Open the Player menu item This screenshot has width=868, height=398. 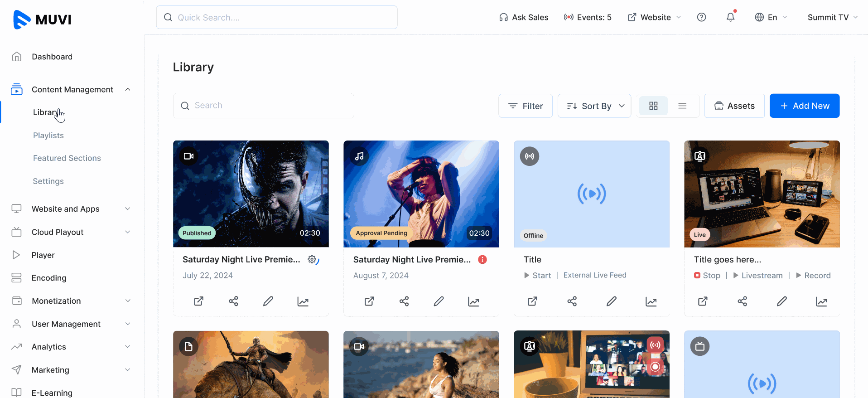43,255
